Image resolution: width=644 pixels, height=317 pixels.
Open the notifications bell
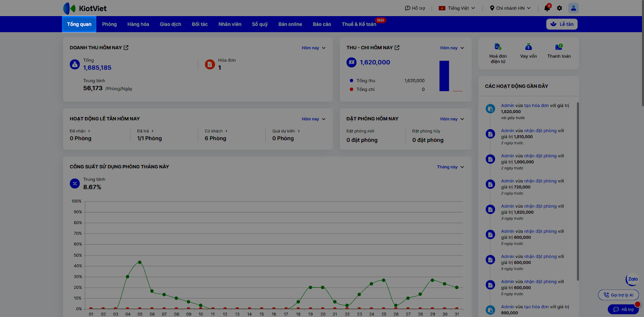(x=547, y=8)
